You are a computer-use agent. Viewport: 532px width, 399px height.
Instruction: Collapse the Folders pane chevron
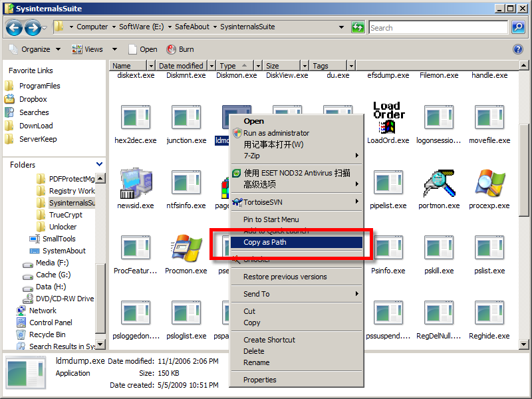(99, 164)
